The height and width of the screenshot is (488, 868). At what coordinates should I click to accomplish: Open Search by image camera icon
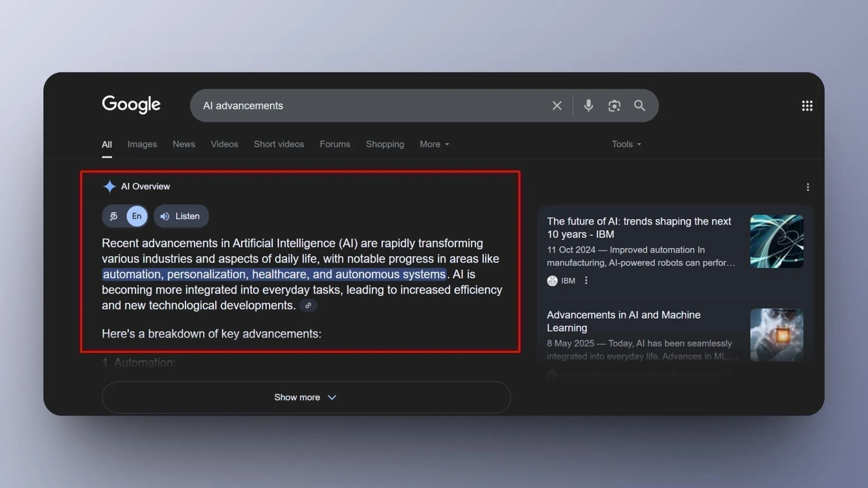tap(614, 106)
